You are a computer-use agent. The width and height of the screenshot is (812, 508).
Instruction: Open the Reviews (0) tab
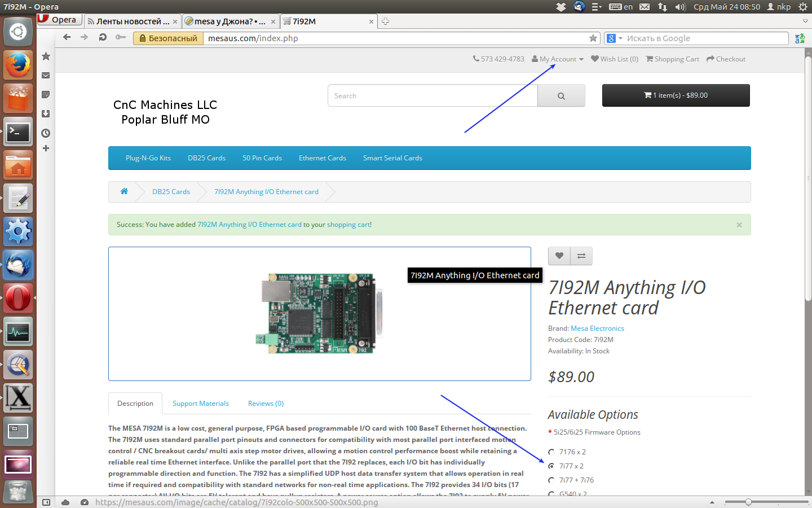pos(266,404)
